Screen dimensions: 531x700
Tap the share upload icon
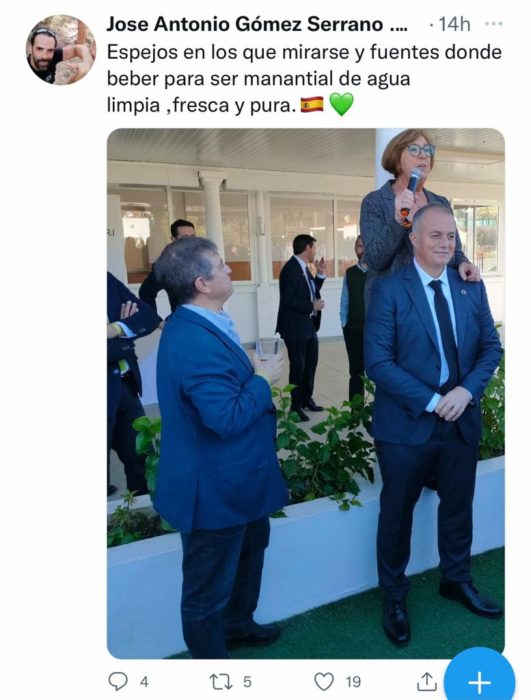(426, 681)
